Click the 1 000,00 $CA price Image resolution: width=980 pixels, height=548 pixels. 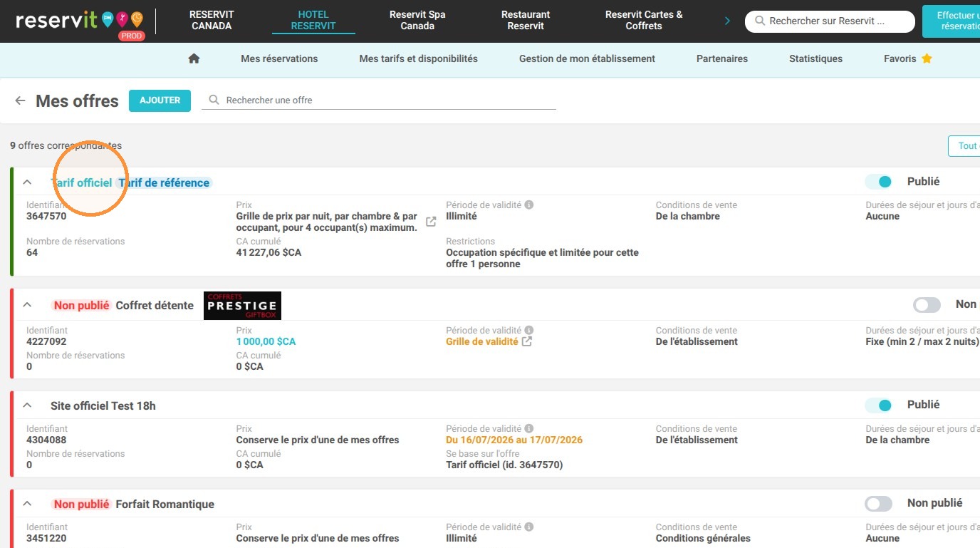point(266,341)
